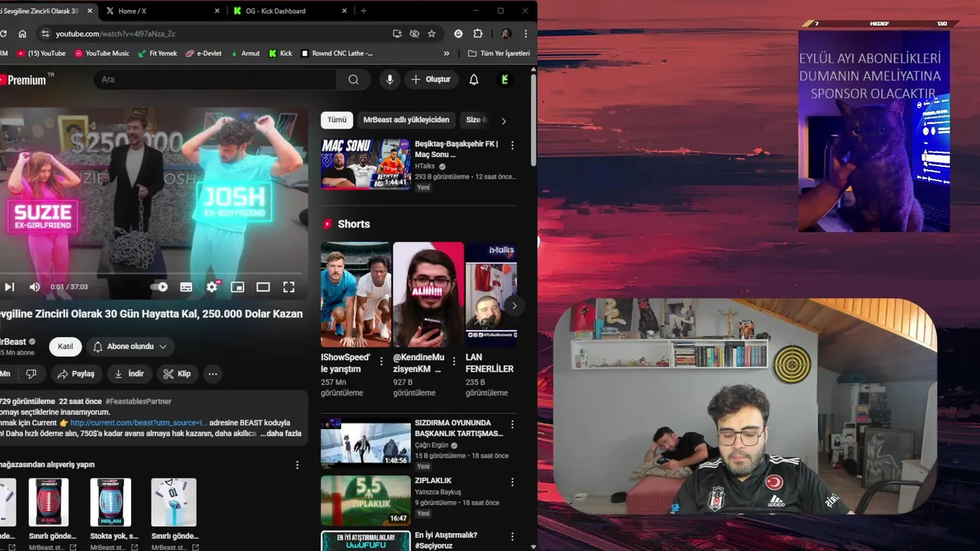Click the Paylaş share button
Image resolution: width=980 pixels, height=551 pixels.
[x=77, y=374]
